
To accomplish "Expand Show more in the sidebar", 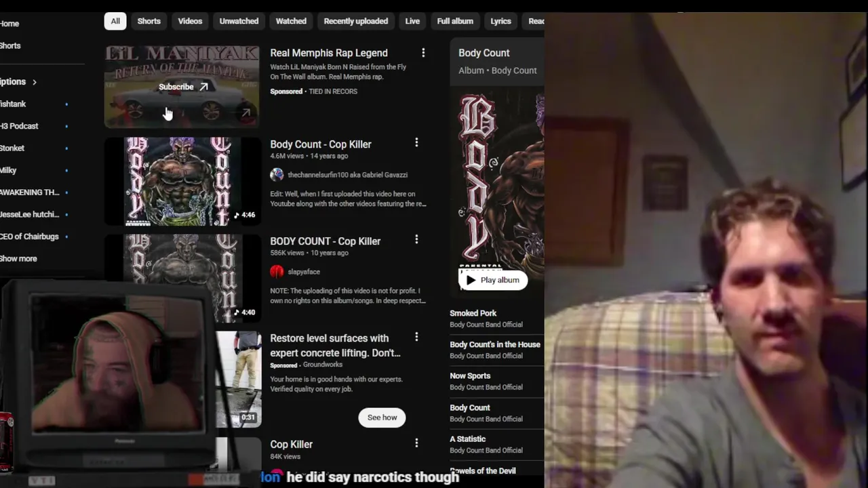I will pos(18,258).
